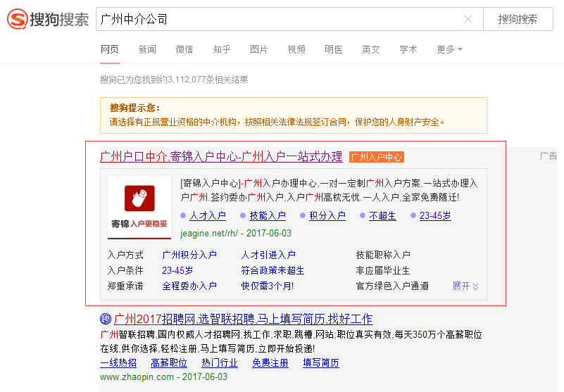Click the 广告 label
The height and width of the screenshot is (392, 564).
coord(549,156)
